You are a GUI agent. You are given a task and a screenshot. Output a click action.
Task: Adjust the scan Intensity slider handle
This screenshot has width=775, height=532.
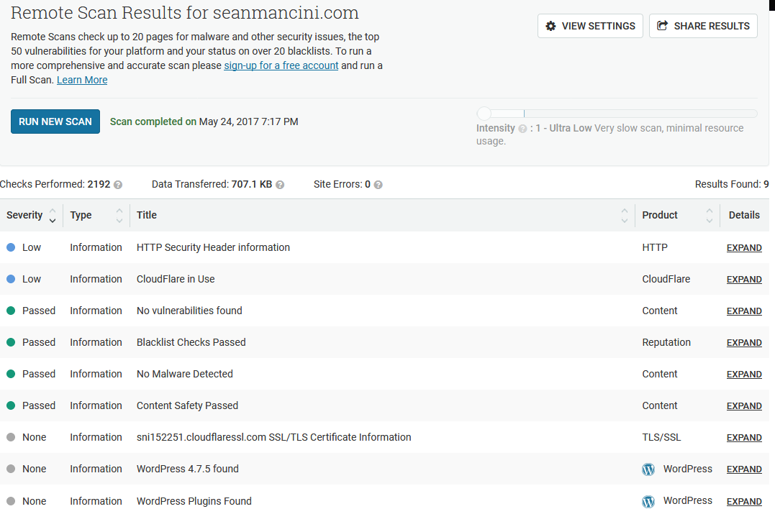[484, 113]
